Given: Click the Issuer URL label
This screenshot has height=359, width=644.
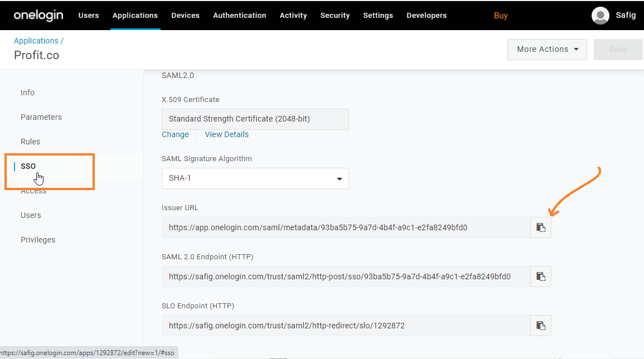Looking at the screenshot, I should [180, 208].
